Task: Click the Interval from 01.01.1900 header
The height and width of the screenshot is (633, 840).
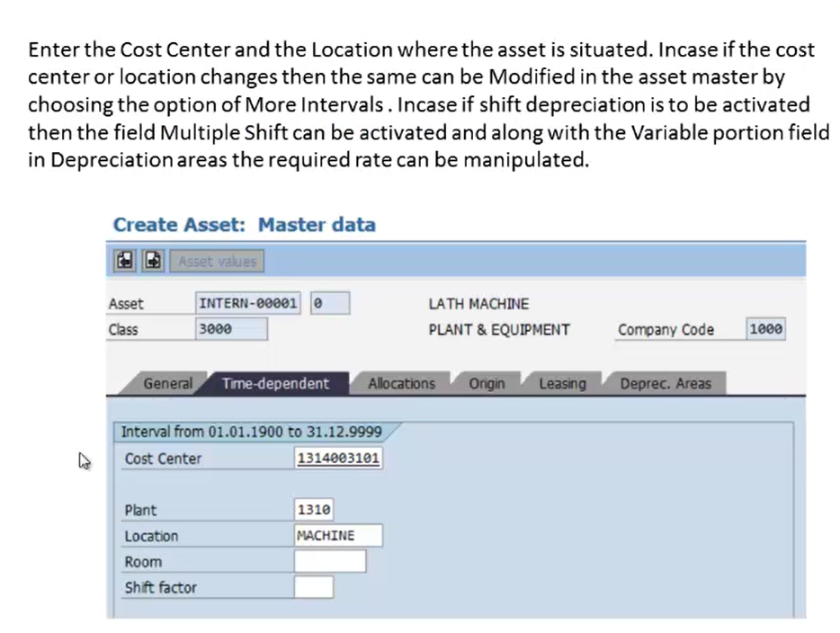Action: [251, 432]
